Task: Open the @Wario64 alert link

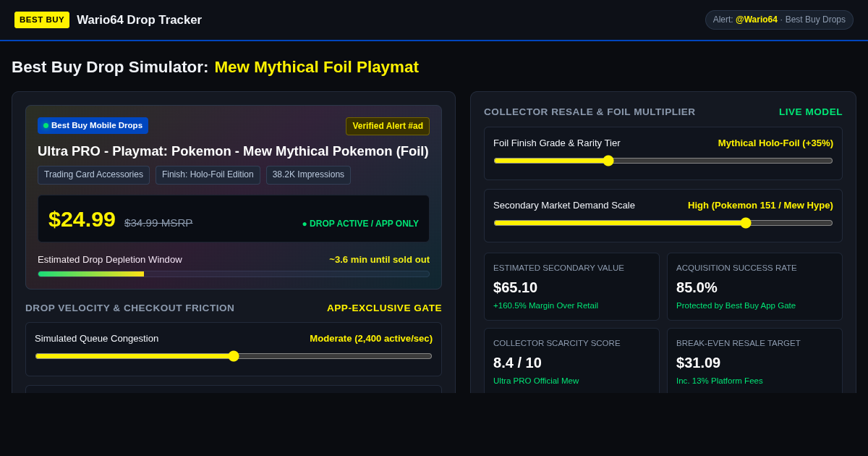Action: click(757, 20)
